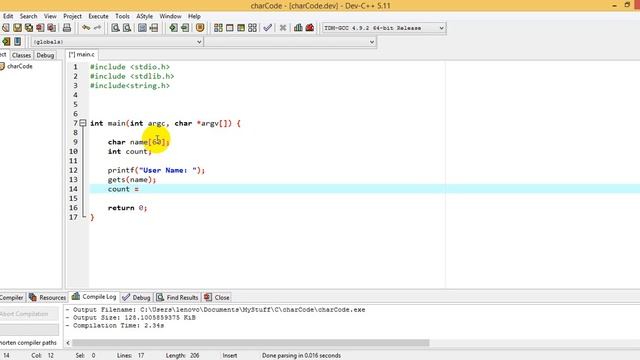
Task: Click the Undo arrow icon
Action: tap(86, 28)
